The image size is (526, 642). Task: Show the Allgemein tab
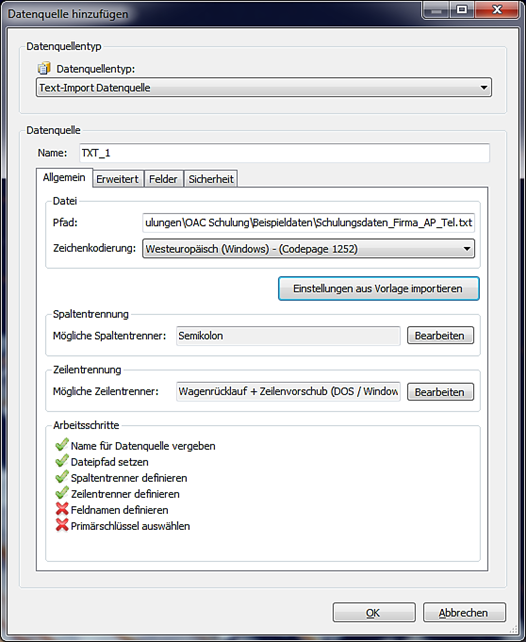(64, 178)
